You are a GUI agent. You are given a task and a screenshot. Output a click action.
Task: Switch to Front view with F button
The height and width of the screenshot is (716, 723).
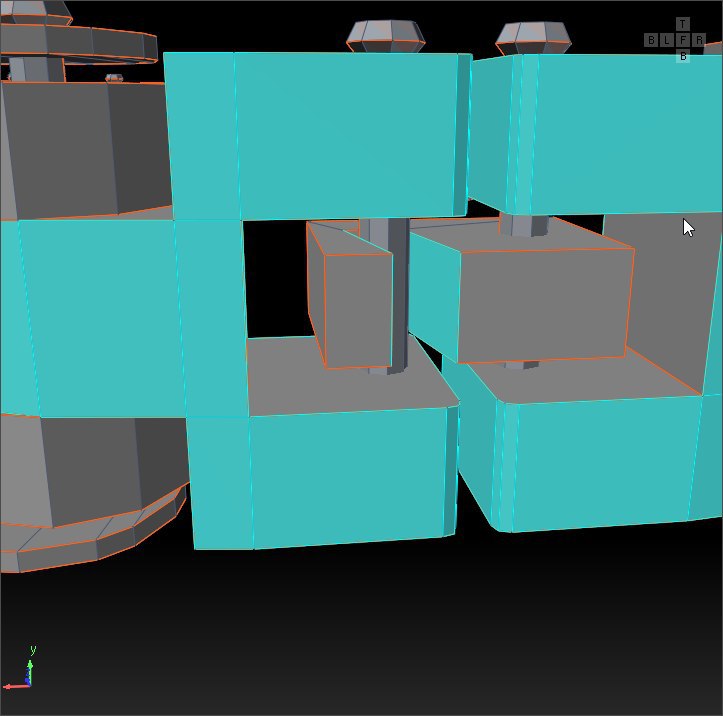(682, 40)
